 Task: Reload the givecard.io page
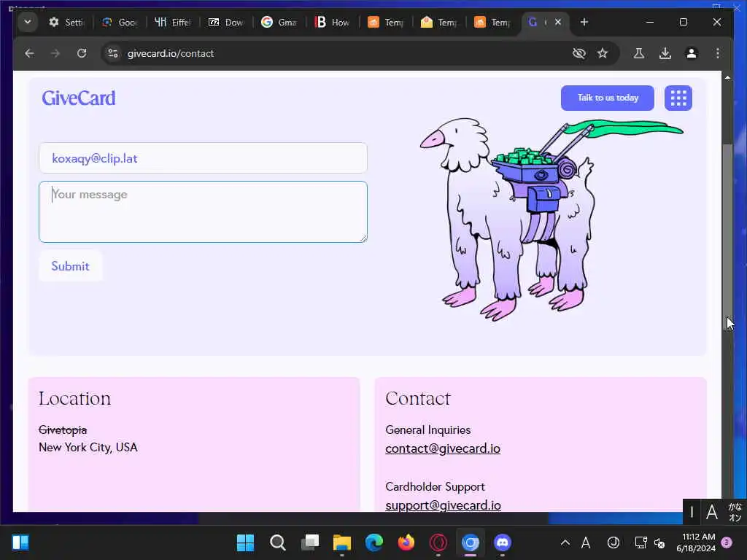click(82, 53)
